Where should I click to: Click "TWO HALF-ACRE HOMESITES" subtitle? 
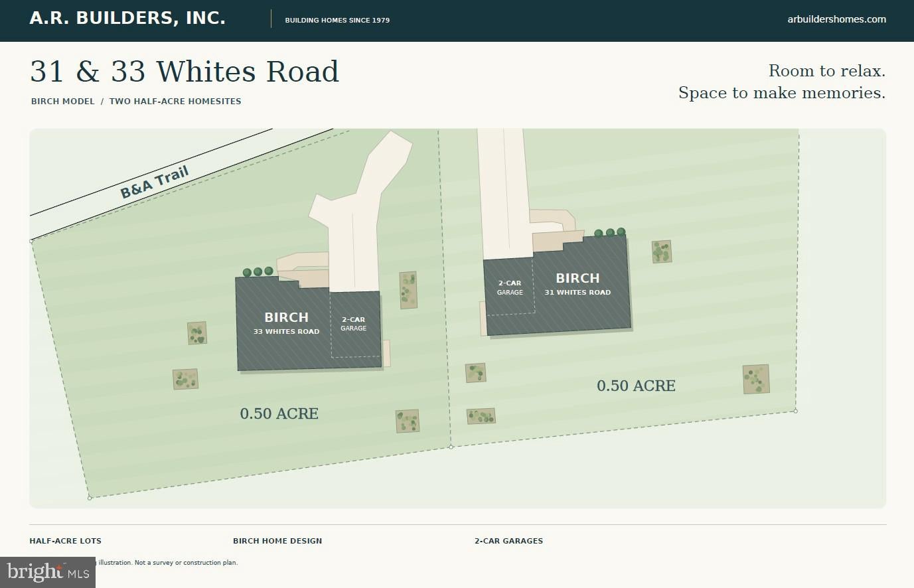(175, 102)
